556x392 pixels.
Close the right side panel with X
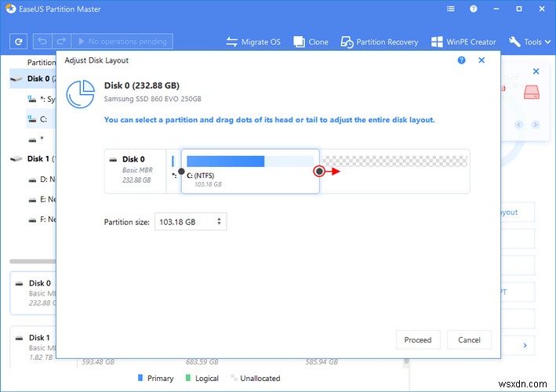click(x=536, y=71)
